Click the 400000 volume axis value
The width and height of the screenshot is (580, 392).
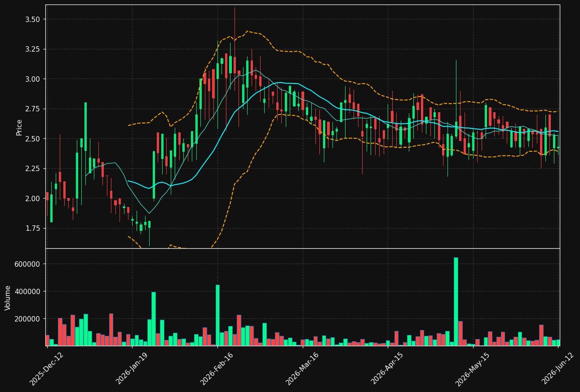pyautogui.click(x=28, y=291)
